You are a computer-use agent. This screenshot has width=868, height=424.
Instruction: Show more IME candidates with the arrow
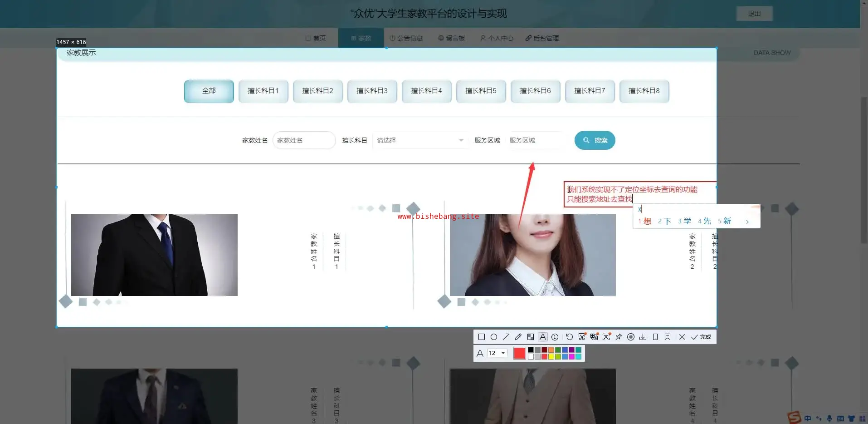747,222
